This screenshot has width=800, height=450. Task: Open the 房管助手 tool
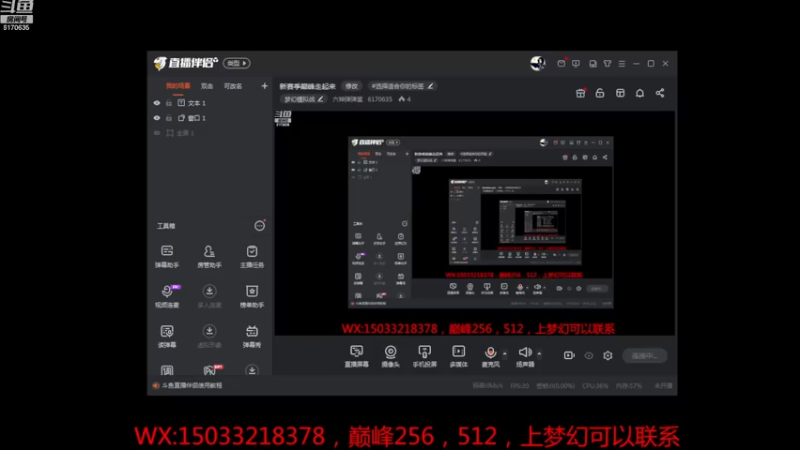pyautogui.click(x=209, y=256)
